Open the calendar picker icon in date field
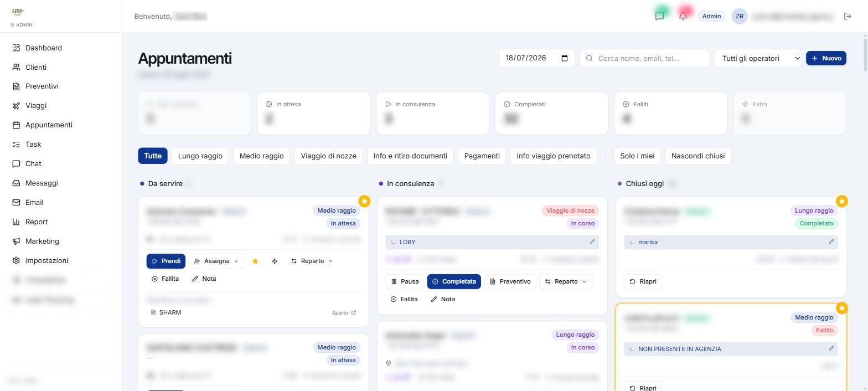The image size is (868, 391). [x=565, y=58]
